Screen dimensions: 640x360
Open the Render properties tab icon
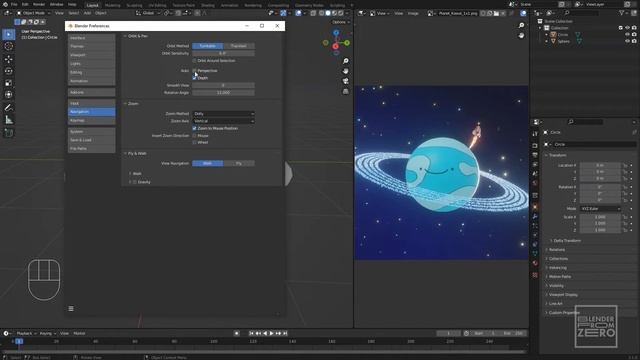coord(535,145)
